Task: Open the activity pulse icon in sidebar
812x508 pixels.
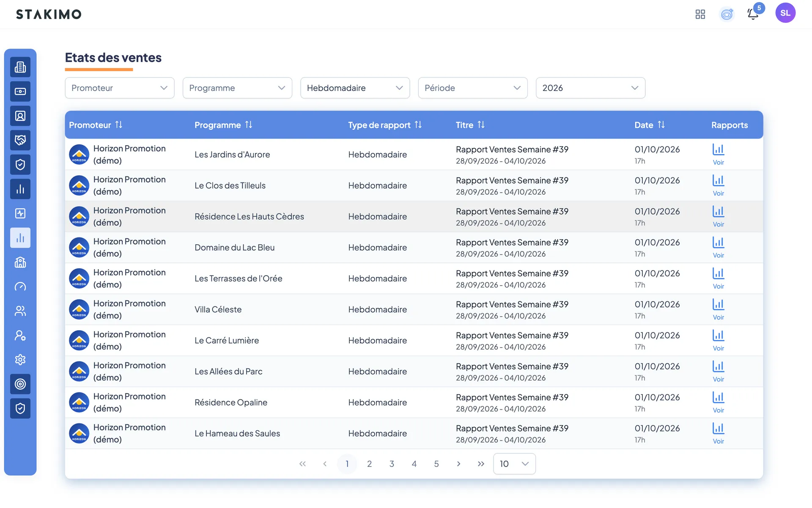Action: pyautogui.click(x=20, y=213)
